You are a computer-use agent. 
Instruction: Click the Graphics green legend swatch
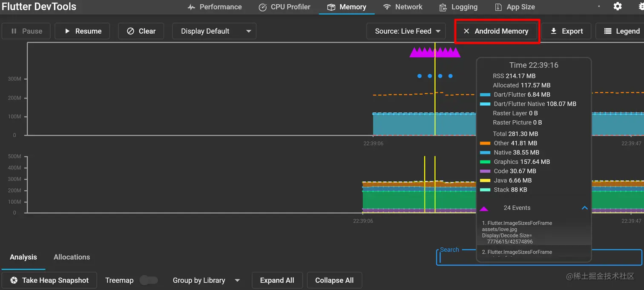coord(485,162)
